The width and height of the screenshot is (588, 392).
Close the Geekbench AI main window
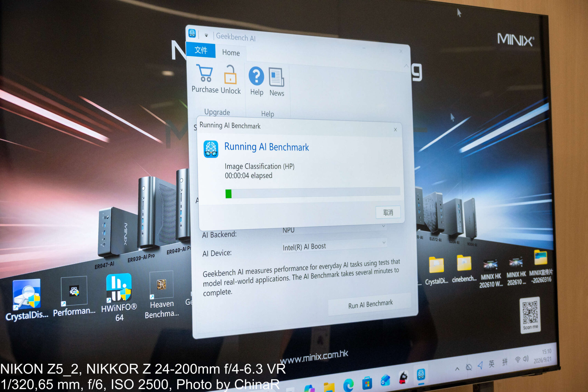401,51
